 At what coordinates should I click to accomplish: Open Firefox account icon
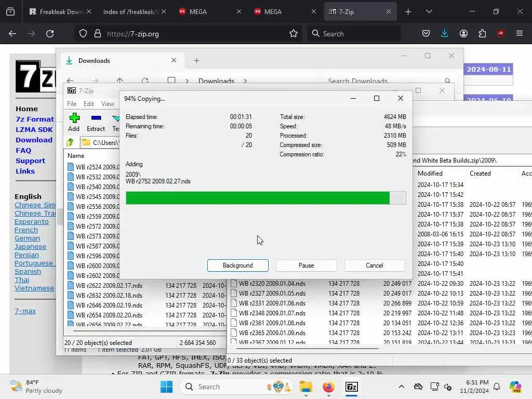463,34
